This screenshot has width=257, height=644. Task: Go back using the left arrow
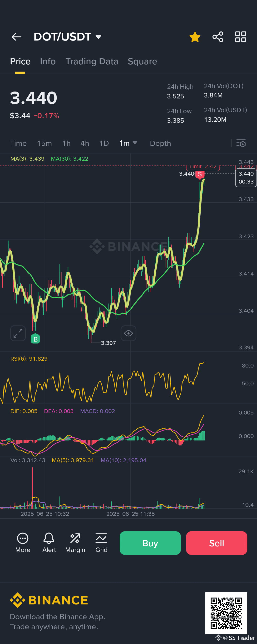click(x=16, y=37)
